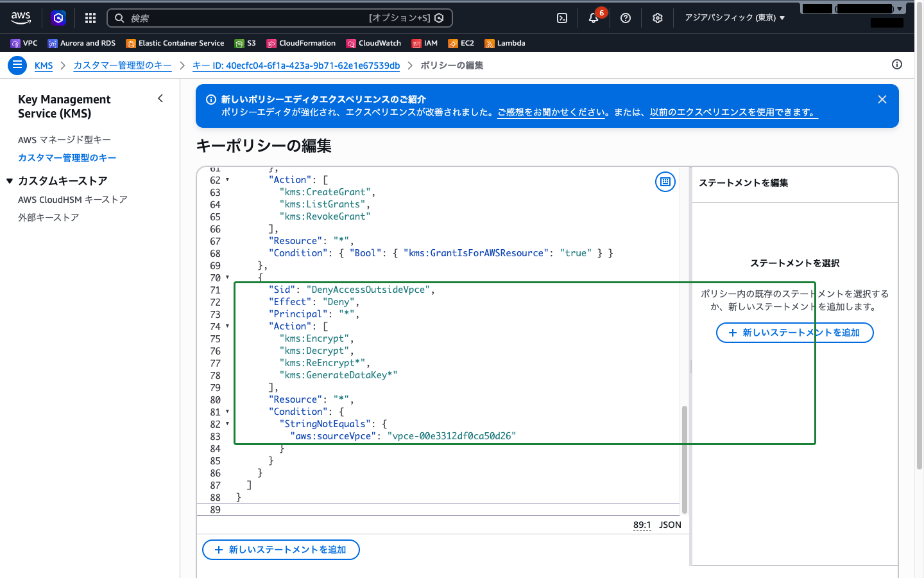Click 新しいステートメントを追加 in right panel

[x=794, y=333]
